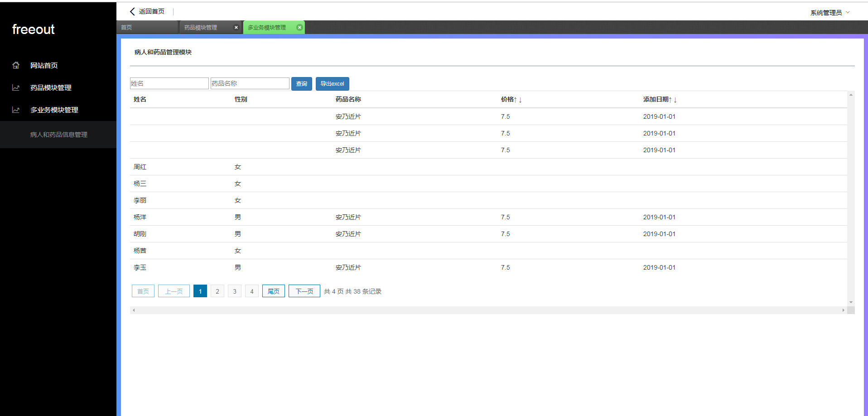This screenshot has height=416, width=868.
Task: Click the 共 4 页 共 38 条记录 text
Action: [353, 291]
